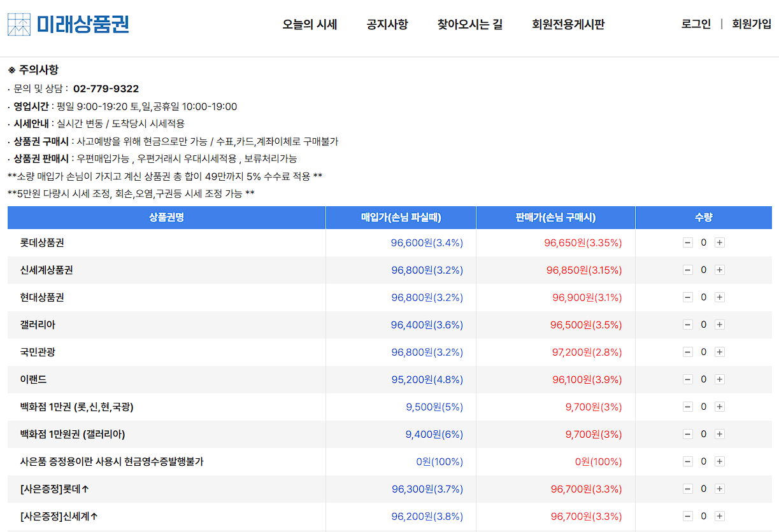The width and height of the screenshot is (779, 532).
Task: Decrease quantity for [사은증정]신세계
Action: tap(687, 516)
